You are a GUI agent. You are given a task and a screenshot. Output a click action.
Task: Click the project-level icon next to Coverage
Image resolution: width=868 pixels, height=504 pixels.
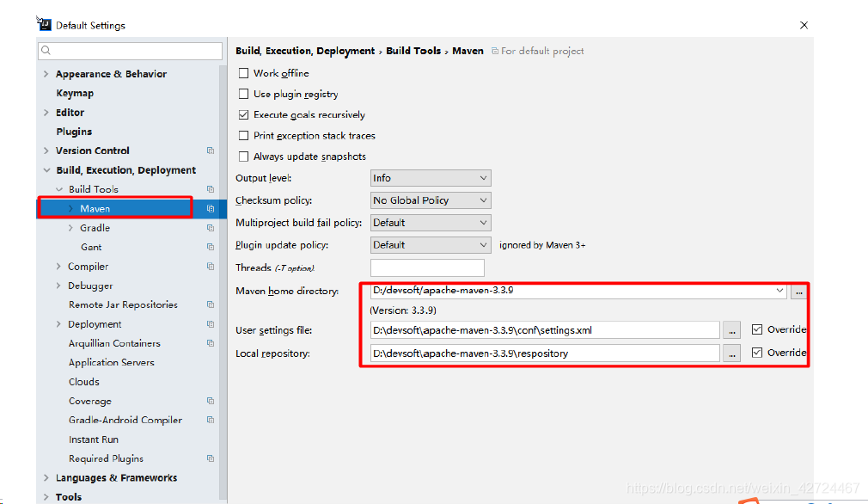click(211, 401)
